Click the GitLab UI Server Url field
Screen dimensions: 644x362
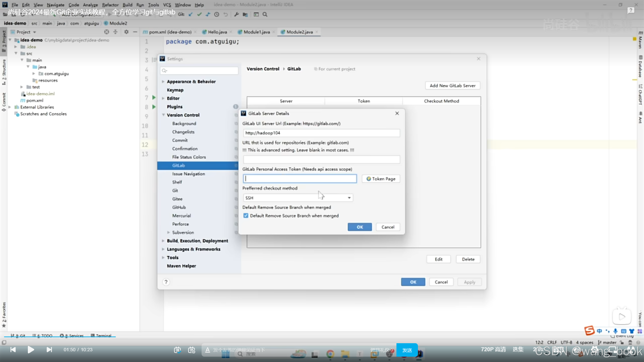click(x=322, y=133)
